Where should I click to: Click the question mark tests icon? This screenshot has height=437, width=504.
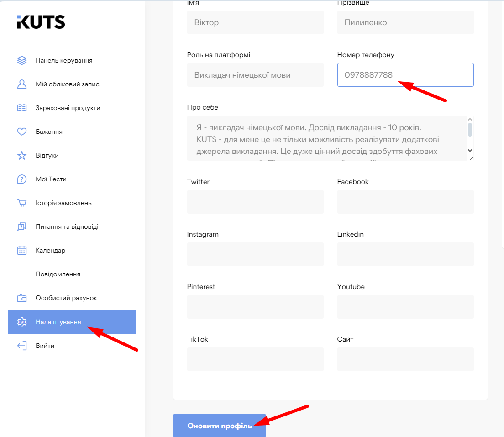[x=22, y=179]
